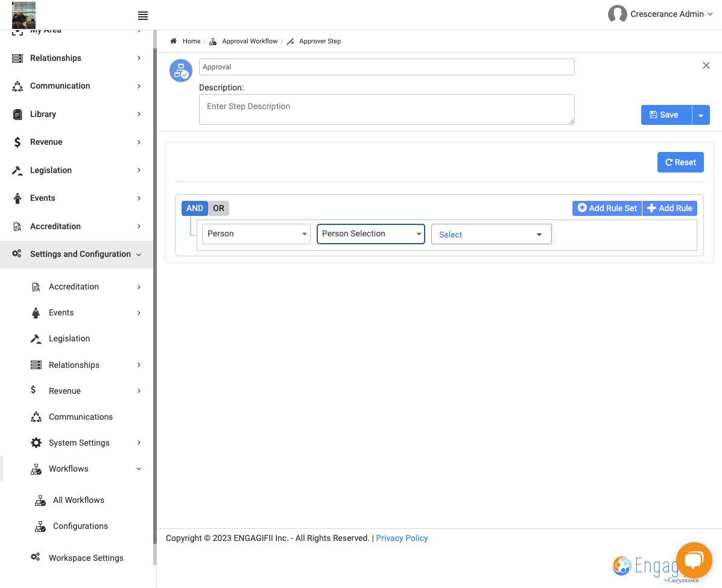The image size is (722, 588).
Task: Open the Person field dropdown
Action: click(x=256, y=234)
